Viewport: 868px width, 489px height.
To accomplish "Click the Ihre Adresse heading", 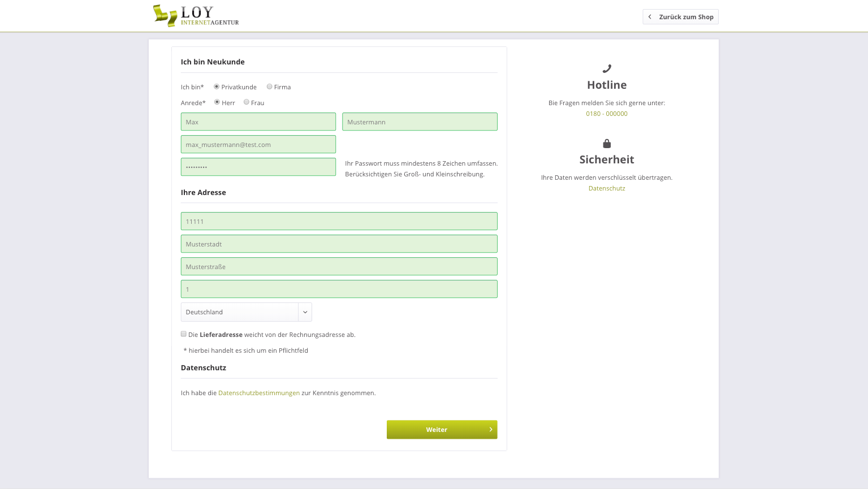I will coord(204,193).
